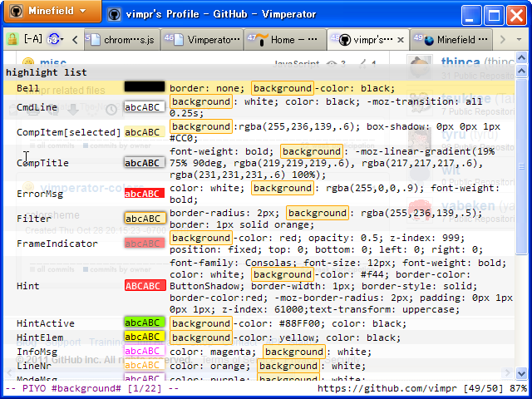Select the LineNr highlight name
532x399 pixels.
click(x=34, y=366)
